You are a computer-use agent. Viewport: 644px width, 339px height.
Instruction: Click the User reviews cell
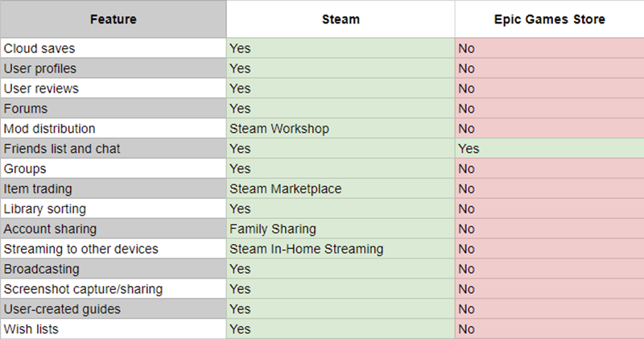click(114, 89)
